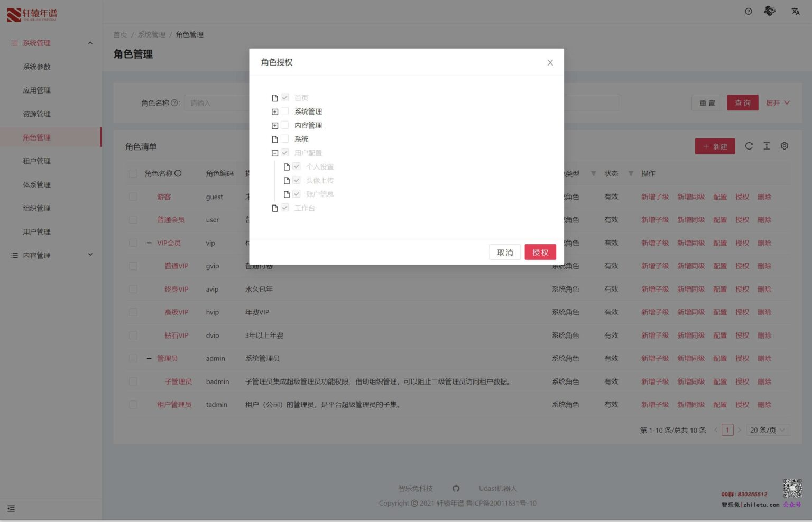Expand the 内容管理 tree node
812x522 pixels.
click(x=275, y=125)
